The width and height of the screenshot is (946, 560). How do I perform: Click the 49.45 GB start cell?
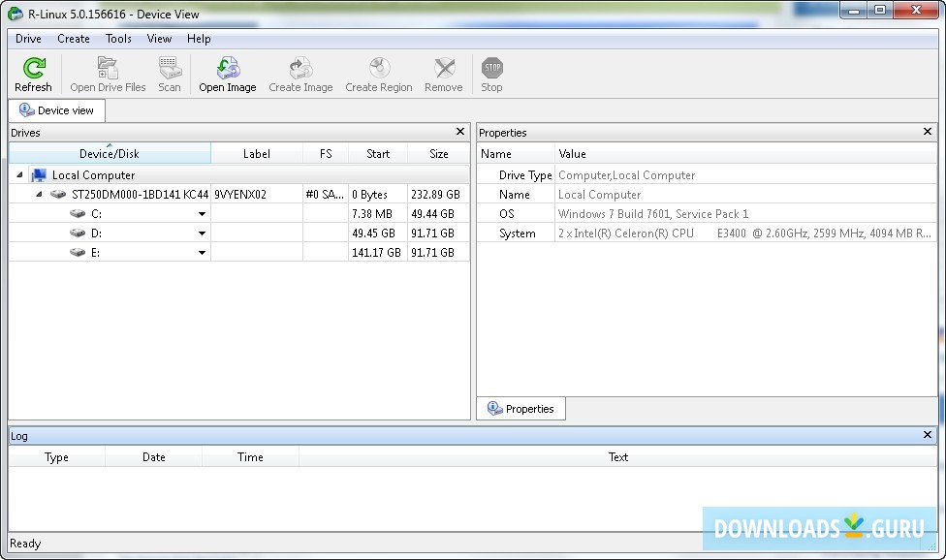pos(378,233)
